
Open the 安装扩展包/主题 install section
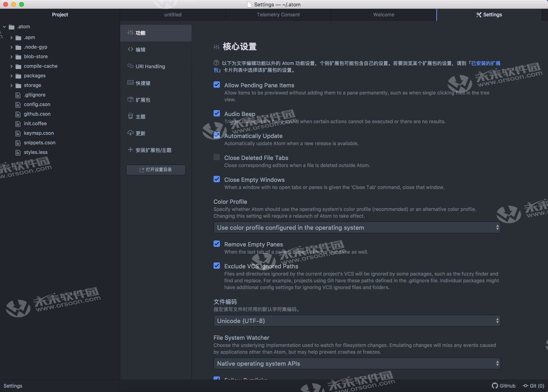click(153, 150)
